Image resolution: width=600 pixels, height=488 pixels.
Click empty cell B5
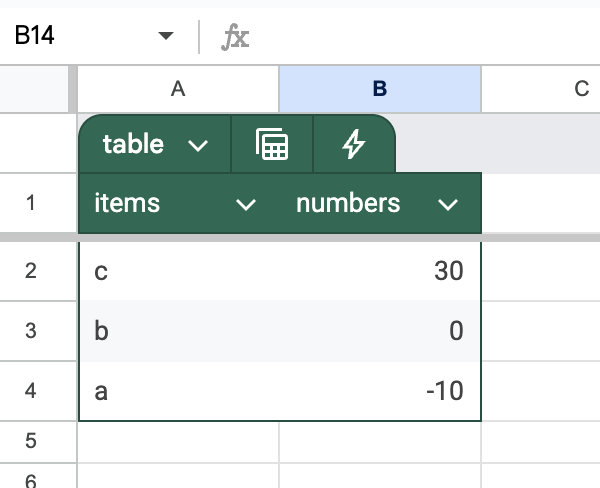pos(380,442)
